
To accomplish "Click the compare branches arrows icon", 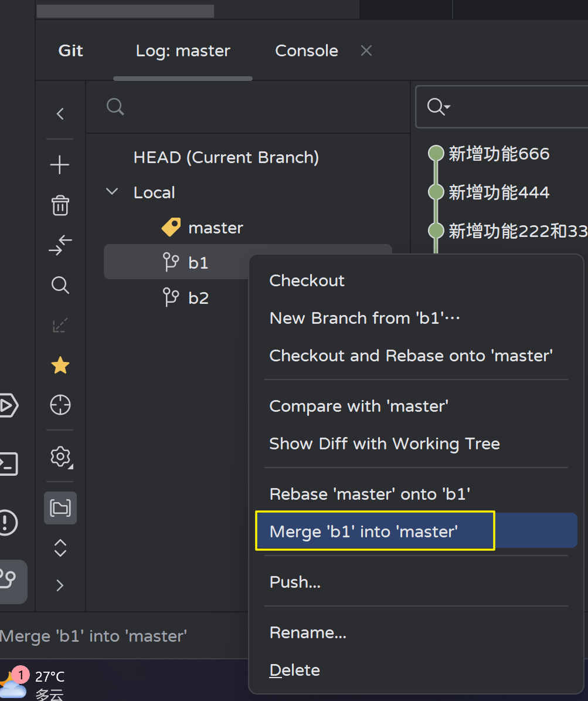I will [x=60, y=245].
